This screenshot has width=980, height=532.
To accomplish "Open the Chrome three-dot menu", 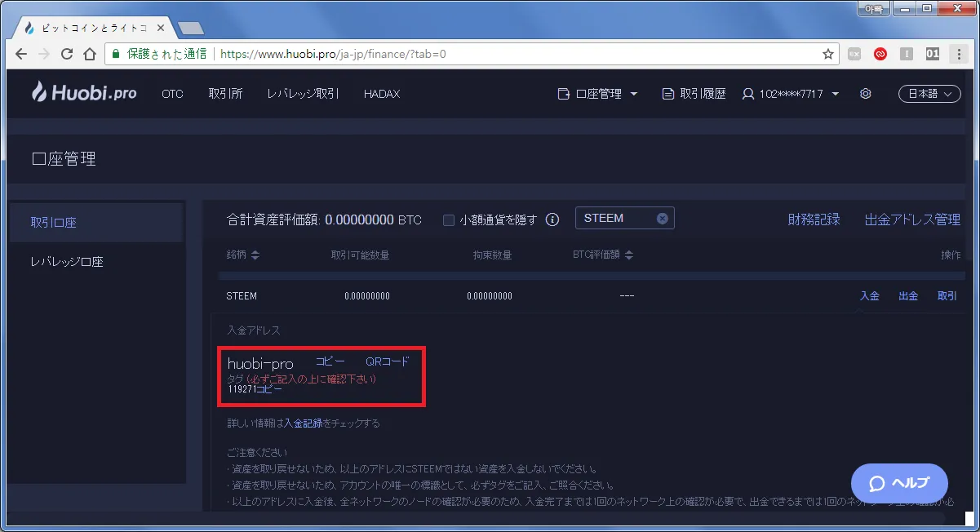I will [x=960, y=54].
